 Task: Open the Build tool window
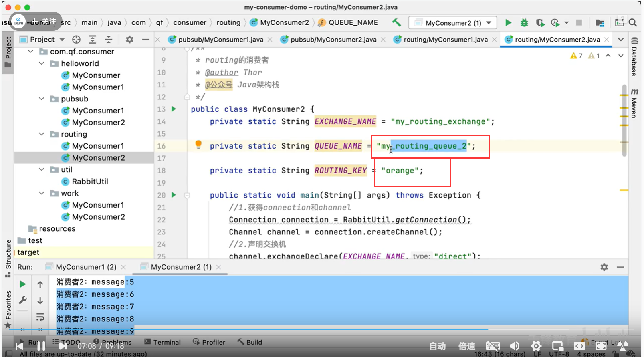[x=250, y=342]
